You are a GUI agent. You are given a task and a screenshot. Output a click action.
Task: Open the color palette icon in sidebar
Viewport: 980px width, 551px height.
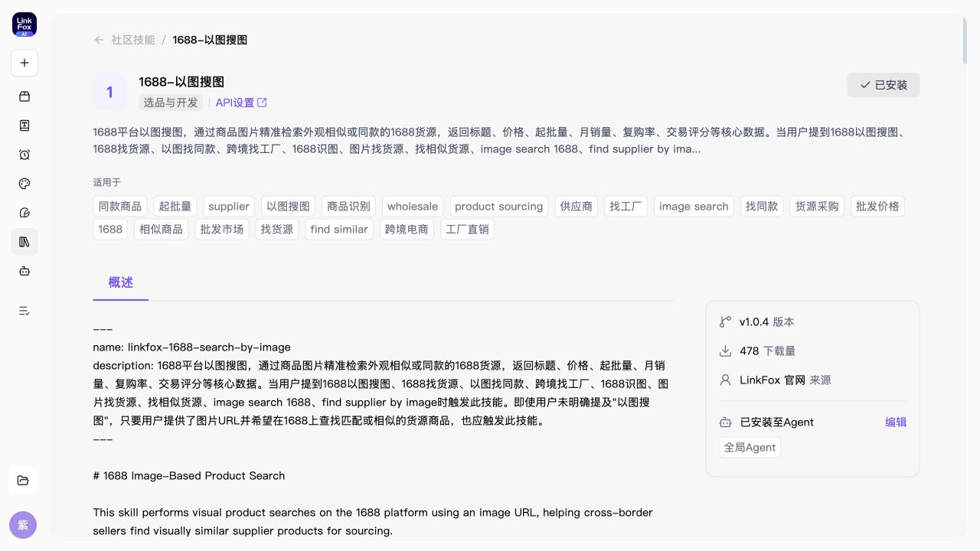pos(24,184)
